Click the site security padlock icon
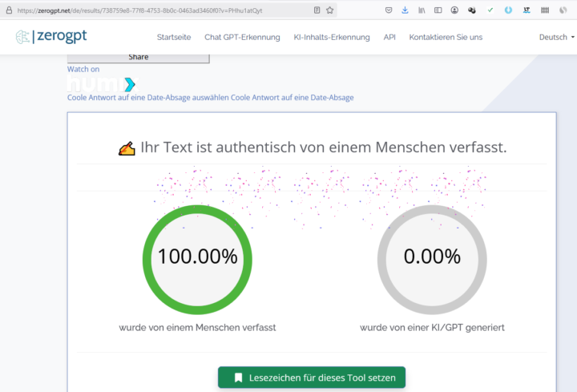This screenshot has height=392, width=577. tap(9, 10)
